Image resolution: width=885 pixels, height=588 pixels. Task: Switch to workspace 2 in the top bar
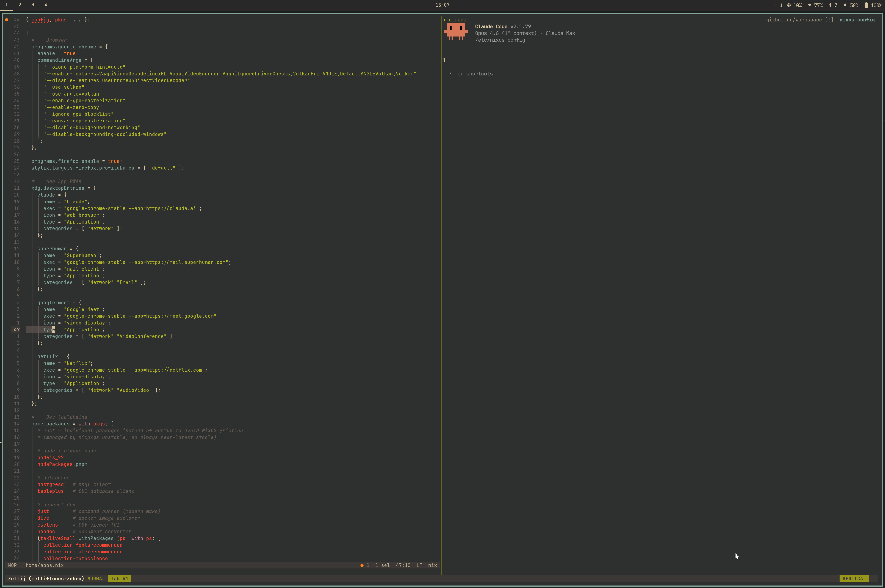(x=20, y=5)
